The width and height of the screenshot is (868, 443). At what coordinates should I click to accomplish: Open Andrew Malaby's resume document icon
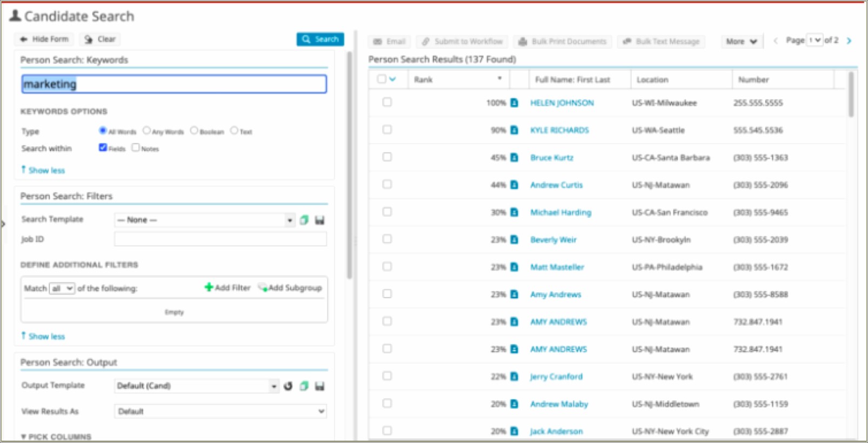[514, 404]
